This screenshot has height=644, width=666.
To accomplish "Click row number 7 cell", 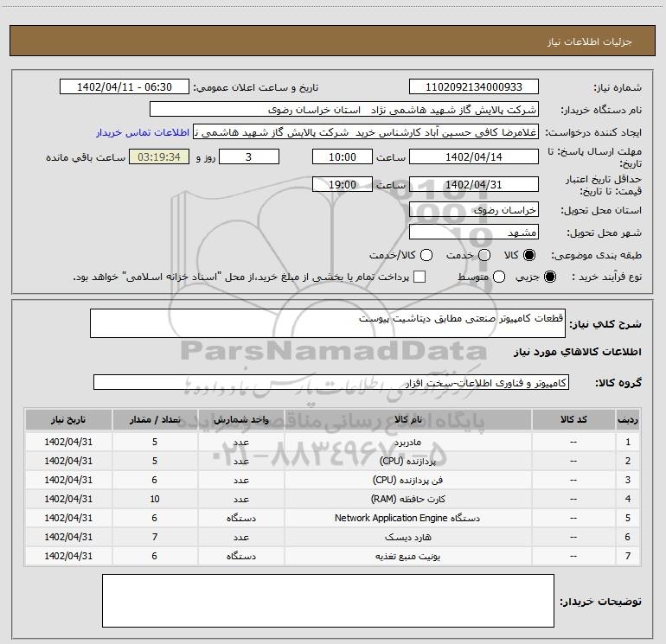I will [x=628, y=556].
